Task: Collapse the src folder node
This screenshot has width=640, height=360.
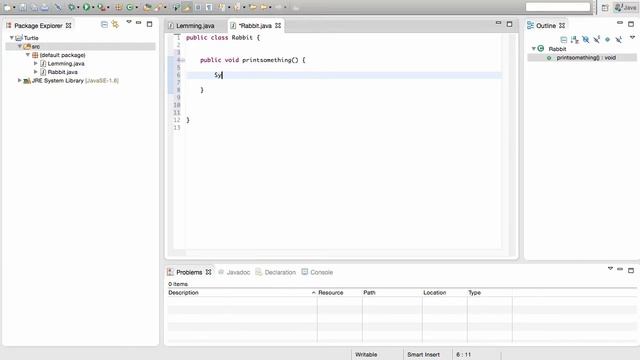Action: pos(20,46)
